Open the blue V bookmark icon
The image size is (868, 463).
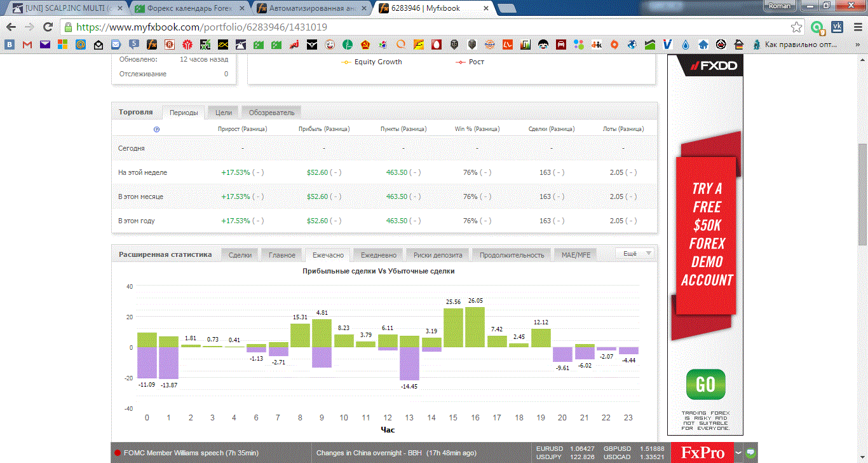[667, 45]
